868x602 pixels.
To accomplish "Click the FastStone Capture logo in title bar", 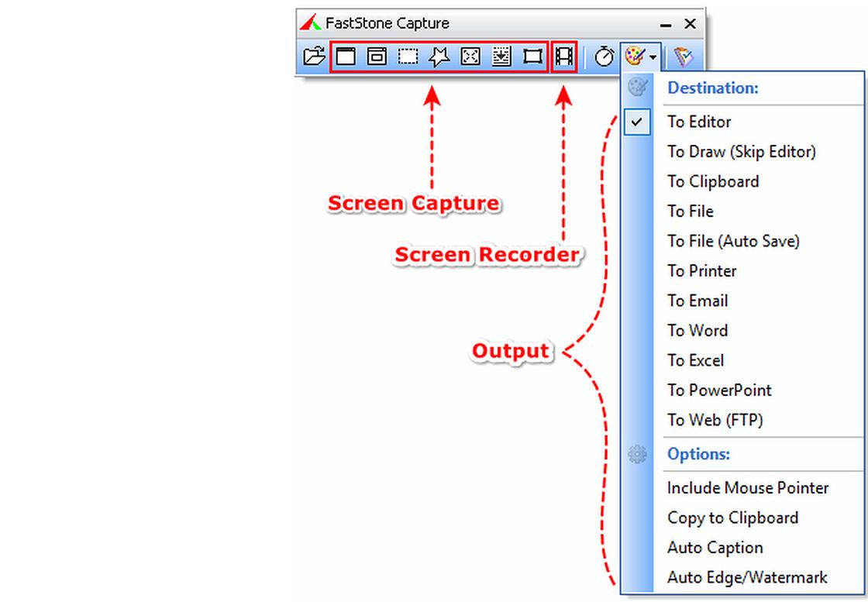I will click(x=310, y=22).
